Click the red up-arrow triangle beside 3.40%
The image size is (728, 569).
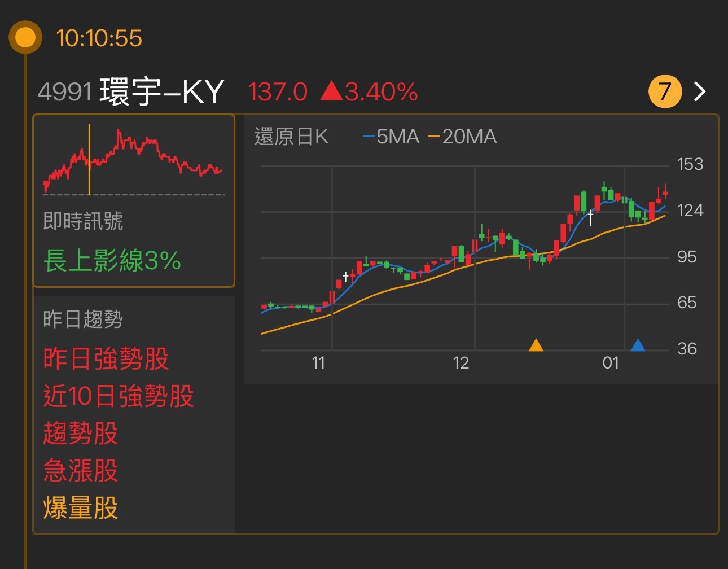(333, 91)
